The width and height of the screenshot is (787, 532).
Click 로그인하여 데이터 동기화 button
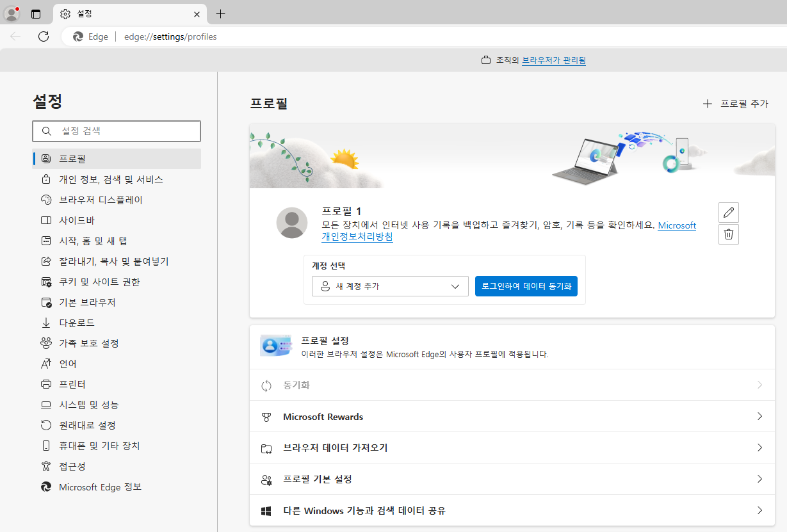526,286
